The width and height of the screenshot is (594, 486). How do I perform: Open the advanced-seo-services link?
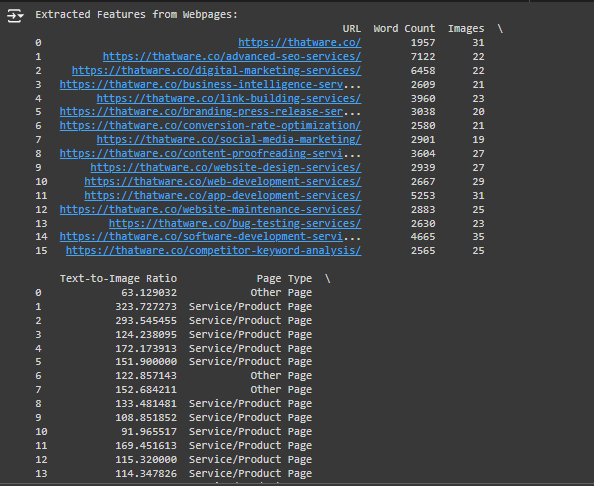click(x=232, y=56)
